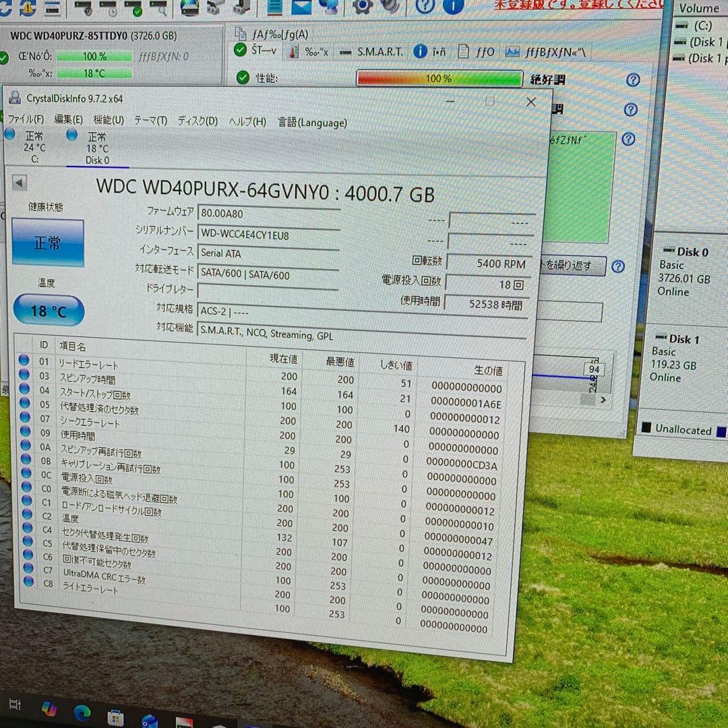
Task: Click the report document icon in the top toolbar
Action: [275, 6]
